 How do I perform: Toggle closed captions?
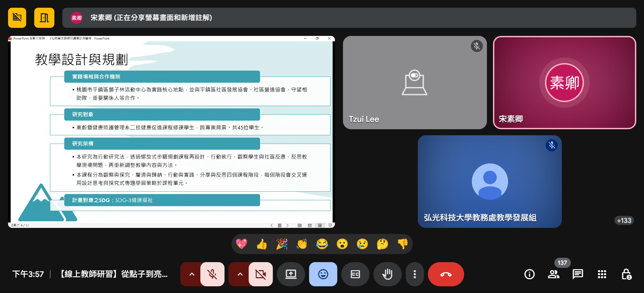tap(355, 274)
